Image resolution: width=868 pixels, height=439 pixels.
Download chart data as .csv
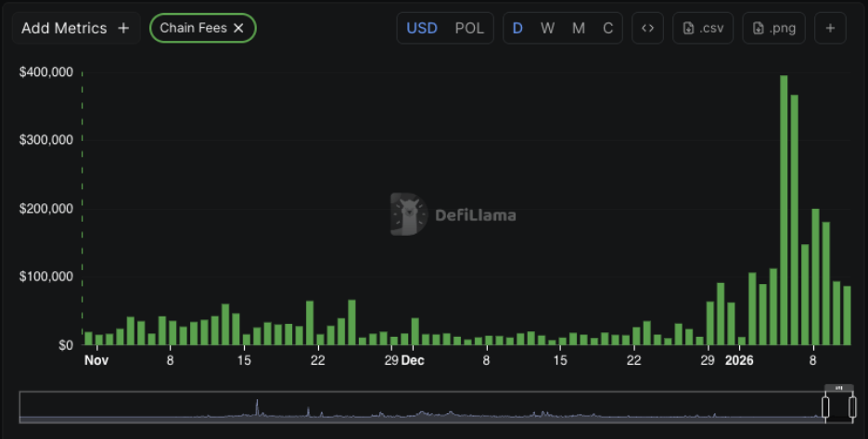(701, 28)
